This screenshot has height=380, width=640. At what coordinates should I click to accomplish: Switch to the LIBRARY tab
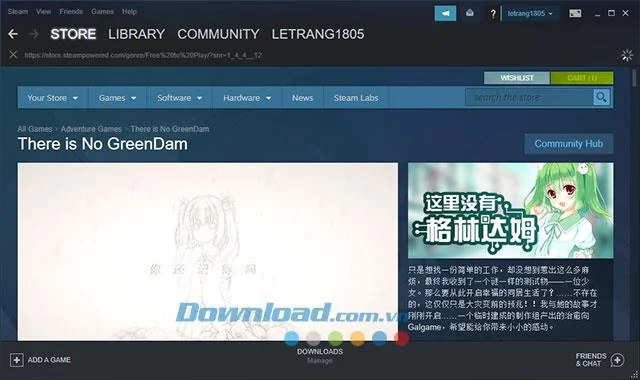136,34
